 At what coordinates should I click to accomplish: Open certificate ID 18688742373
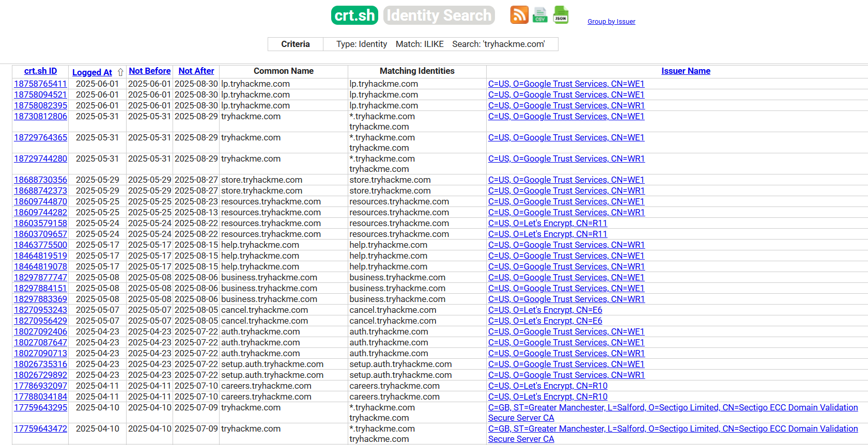pyautogui.click(x=40, y=190)
